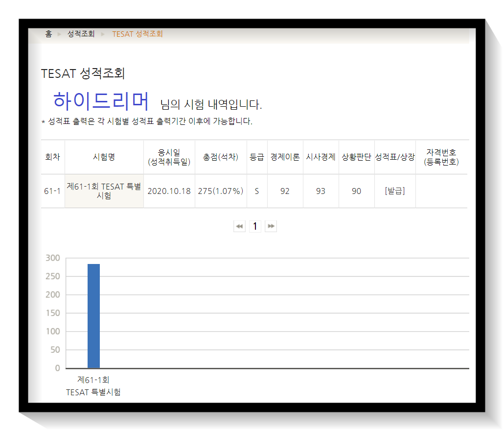Image resolution: width=504 pixels, height=431 pixels.
Task: Click the chart label 제61-1회 TESAT 특별시험
Action: (x=93, y=386)
